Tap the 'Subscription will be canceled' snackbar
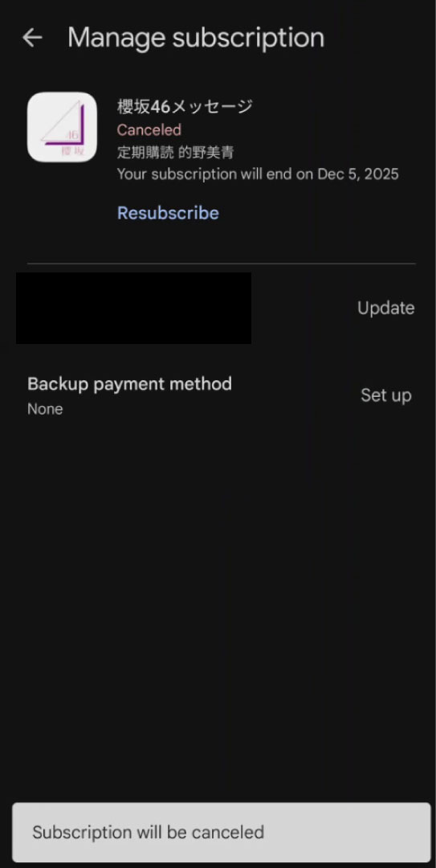 coord(222,832)
